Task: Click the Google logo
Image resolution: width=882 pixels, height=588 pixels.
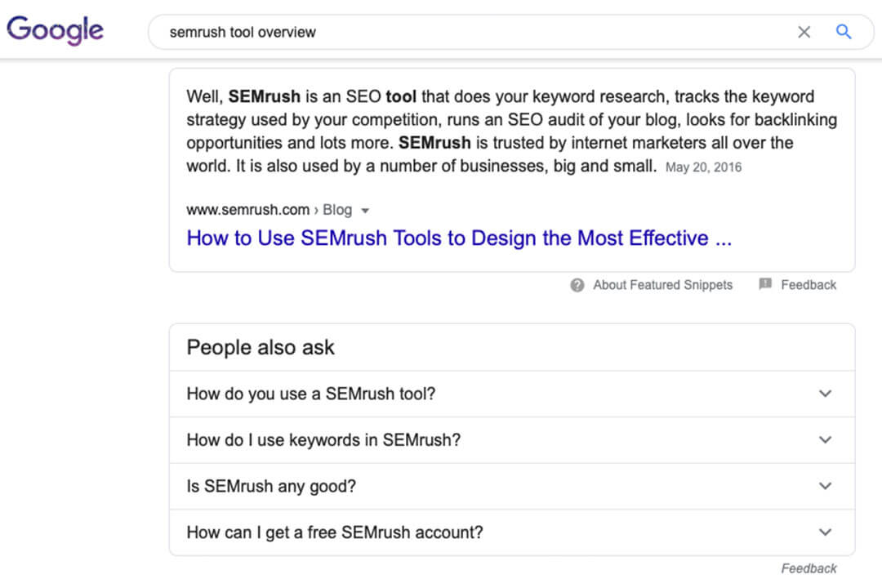Action: 56,30
